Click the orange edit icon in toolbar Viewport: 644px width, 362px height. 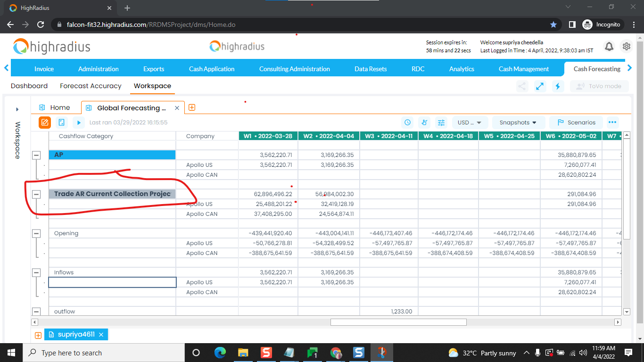[45, 123]
